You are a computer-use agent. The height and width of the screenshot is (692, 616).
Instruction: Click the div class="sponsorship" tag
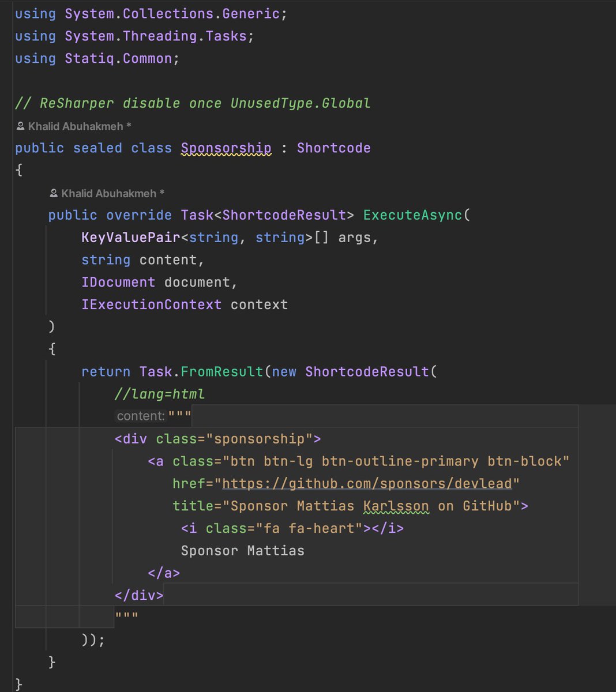(218, 439)
